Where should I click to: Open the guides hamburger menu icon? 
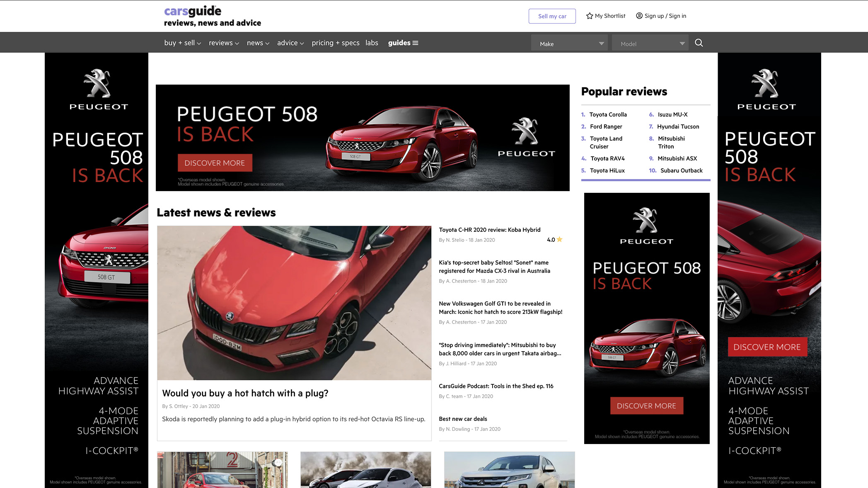415,43
